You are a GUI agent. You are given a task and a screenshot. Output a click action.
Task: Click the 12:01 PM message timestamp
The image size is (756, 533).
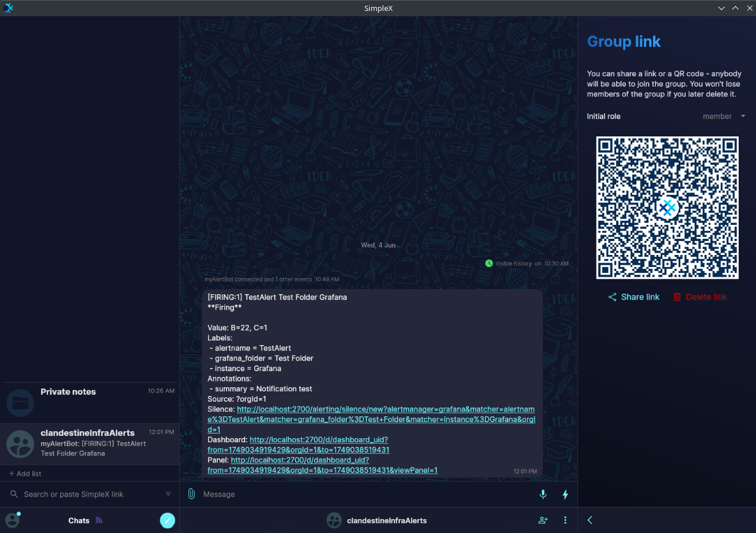click(525, 471)
